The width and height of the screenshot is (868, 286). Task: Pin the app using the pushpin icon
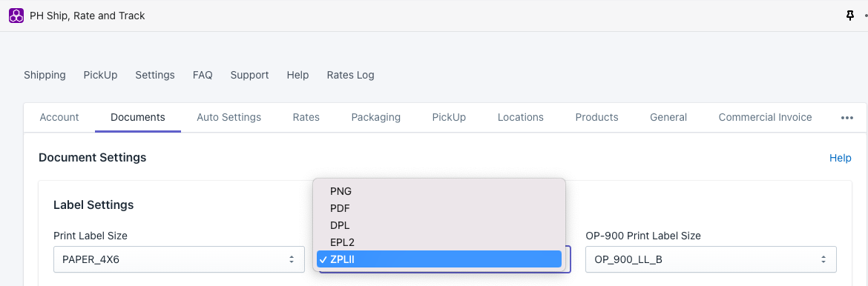coord(850,16)
